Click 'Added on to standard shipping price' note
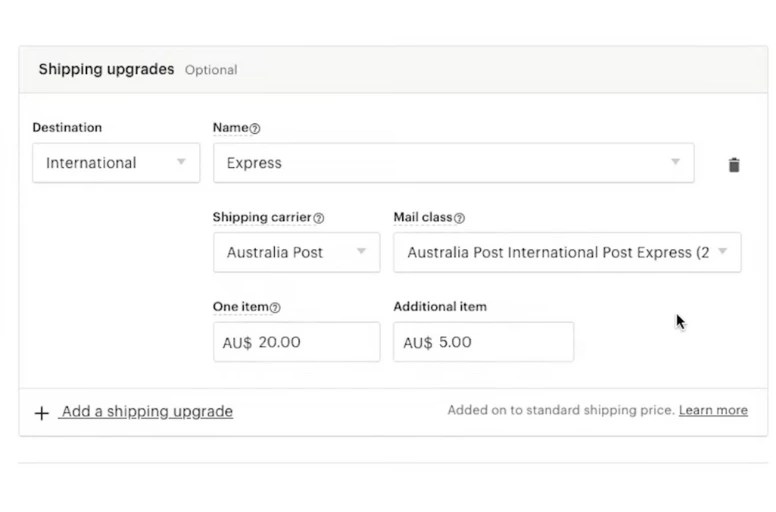776x512 pixels. point(561,410)
